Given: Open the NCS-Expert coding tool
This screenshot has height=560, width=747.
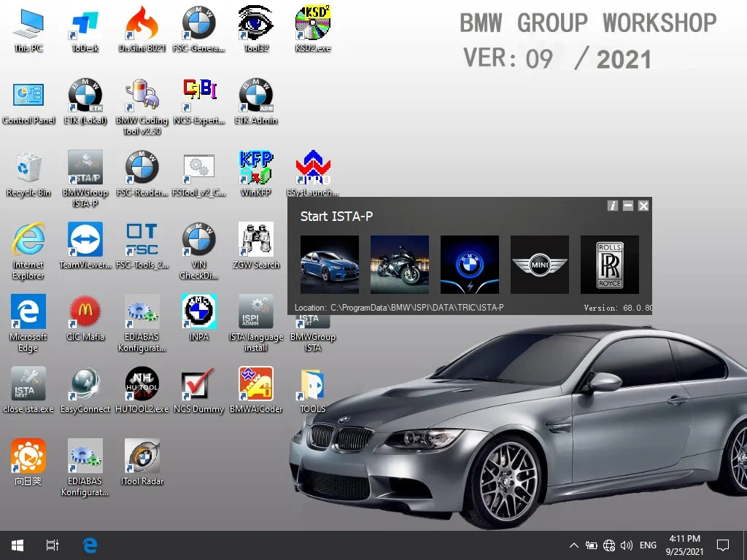Looking at the screenshot, I should (x=198, y=95).
